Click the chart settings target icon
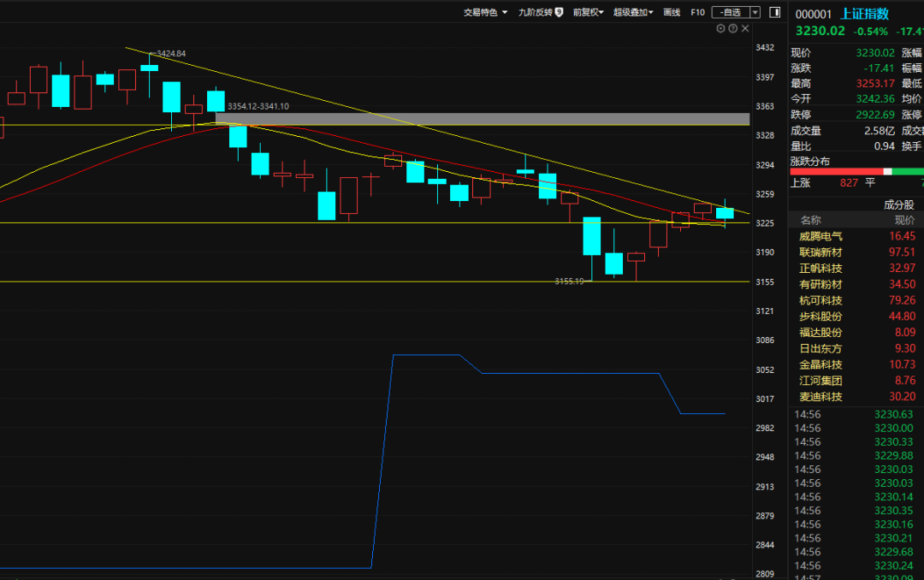The height and width of the screenshot is (580, 924). point(720,28)
